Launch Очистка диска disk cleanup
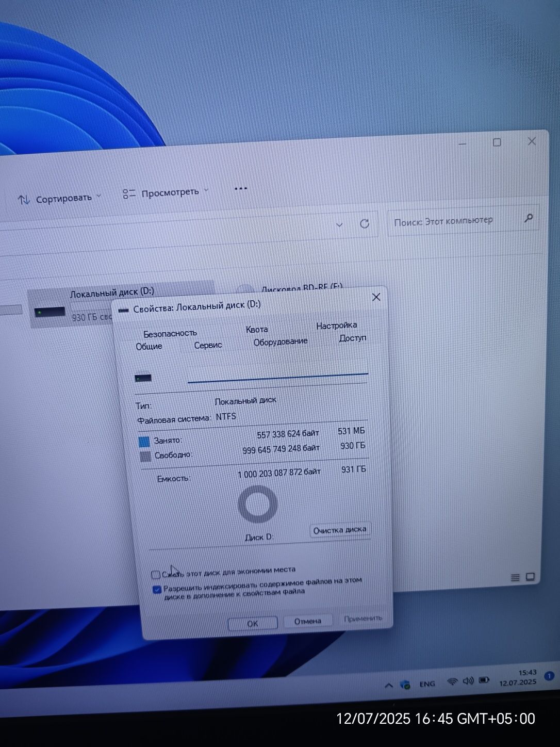 (340, 530)
